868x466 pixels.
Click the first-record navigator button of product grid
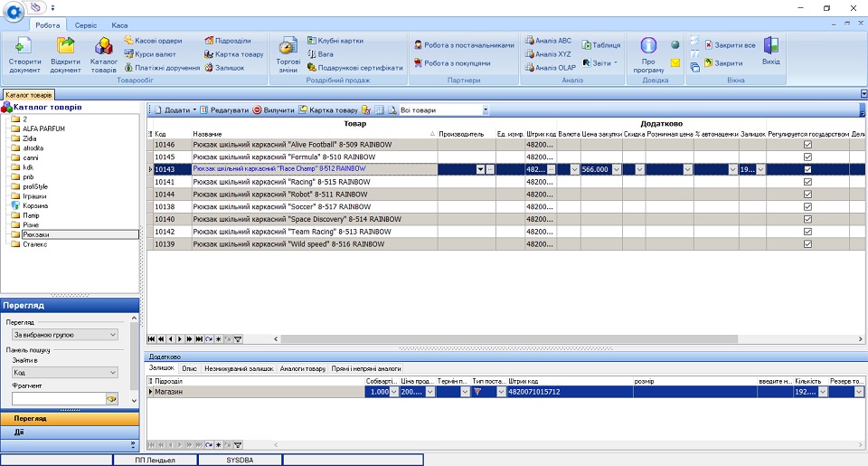pyautogui.click(x=151, y=339)
